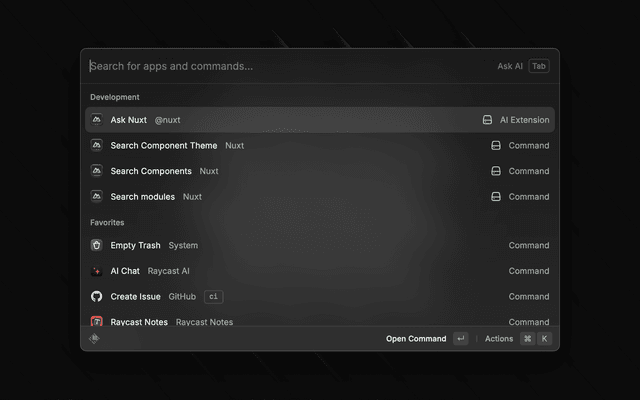640x400 pixels.
Task: Click the Return key icon by Open Command
Action: click(461, 338)
